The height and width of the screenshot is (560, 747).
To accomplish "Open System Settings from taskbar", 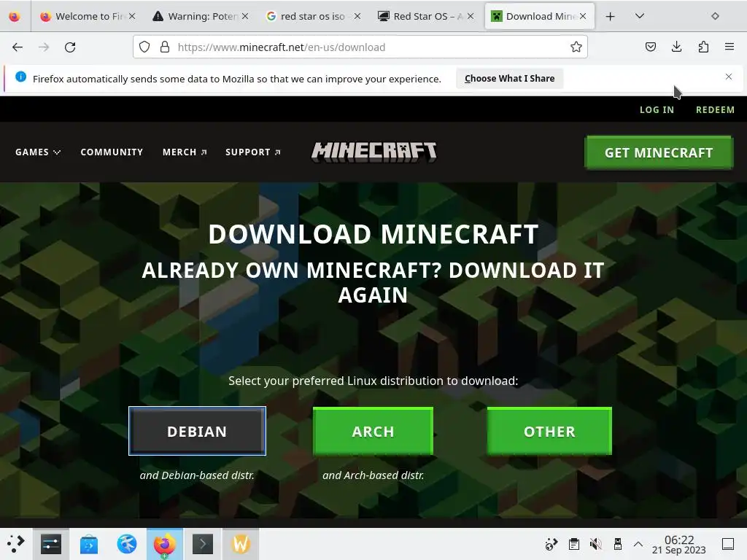I will (51, 544).
